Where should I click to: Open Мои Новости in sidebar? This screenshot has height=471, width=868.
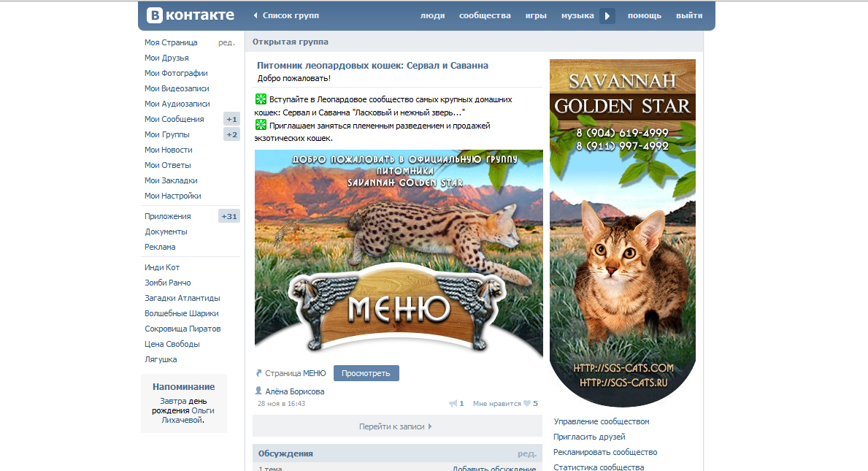coord(169,150)
